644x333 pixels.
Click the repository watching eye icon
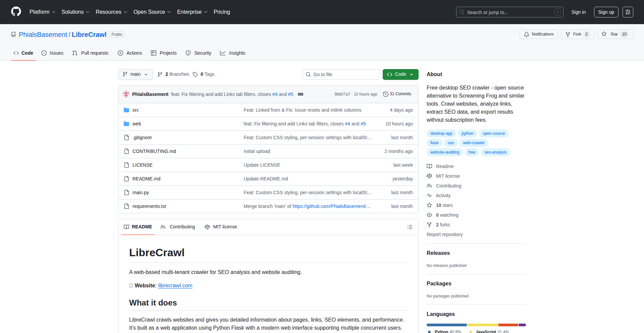coord(429,215)
